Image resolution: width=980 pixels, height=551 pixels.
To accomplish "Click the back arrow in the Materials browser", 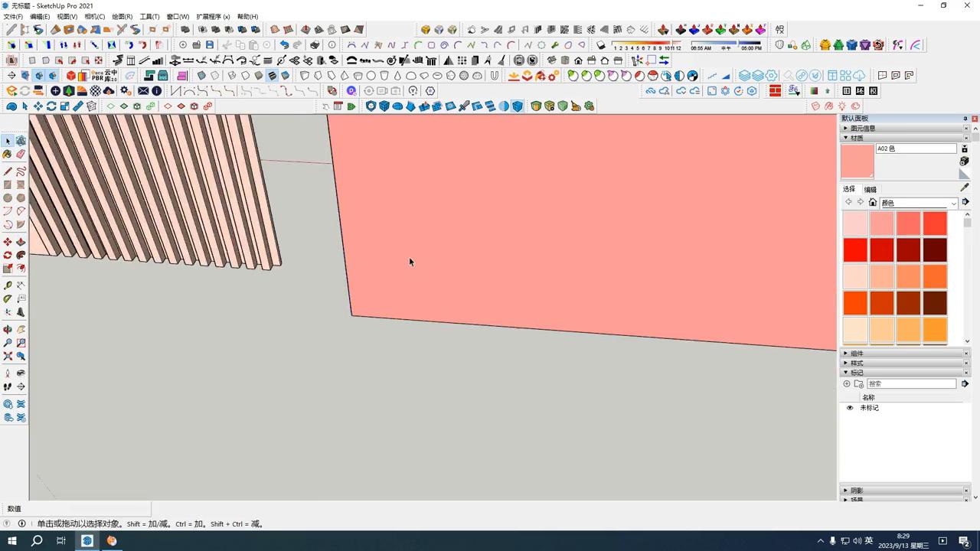I will (848, 201).
